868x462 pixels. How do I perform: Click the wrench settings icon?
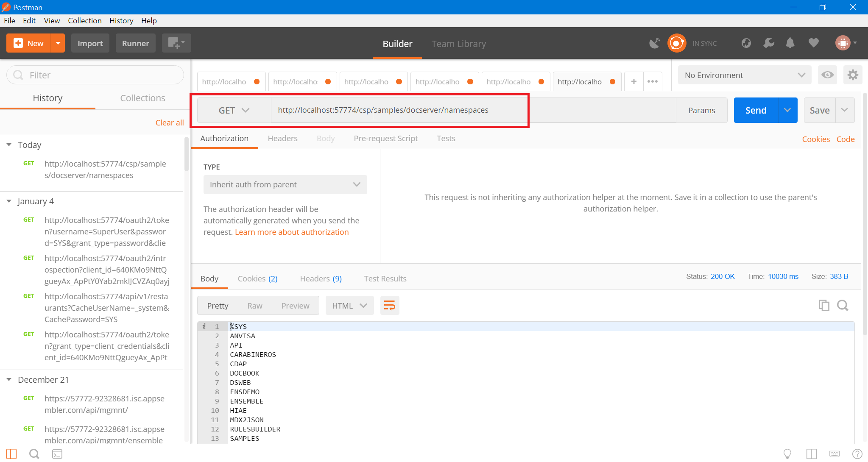pos(768,43)
